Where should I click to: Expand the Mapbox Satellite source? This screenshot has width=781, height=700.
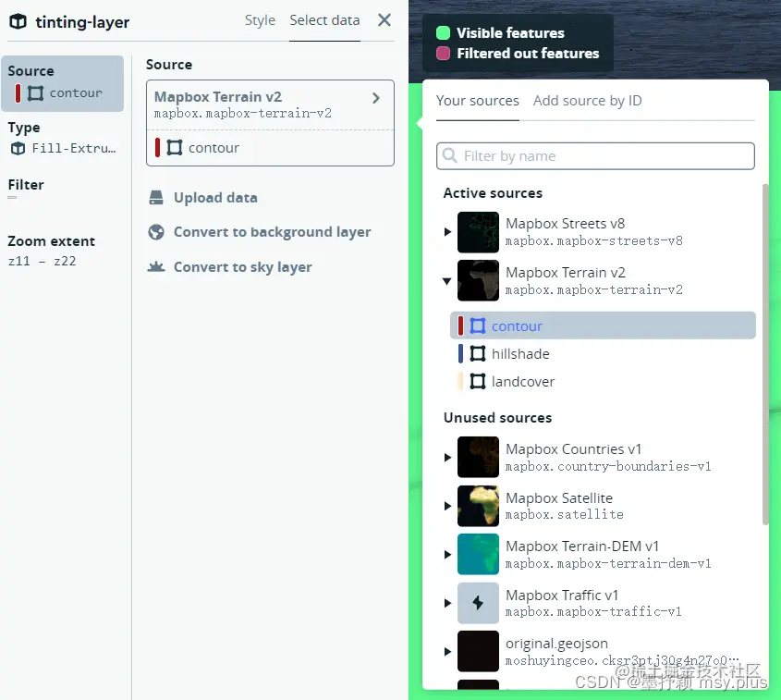pos(447,506)
